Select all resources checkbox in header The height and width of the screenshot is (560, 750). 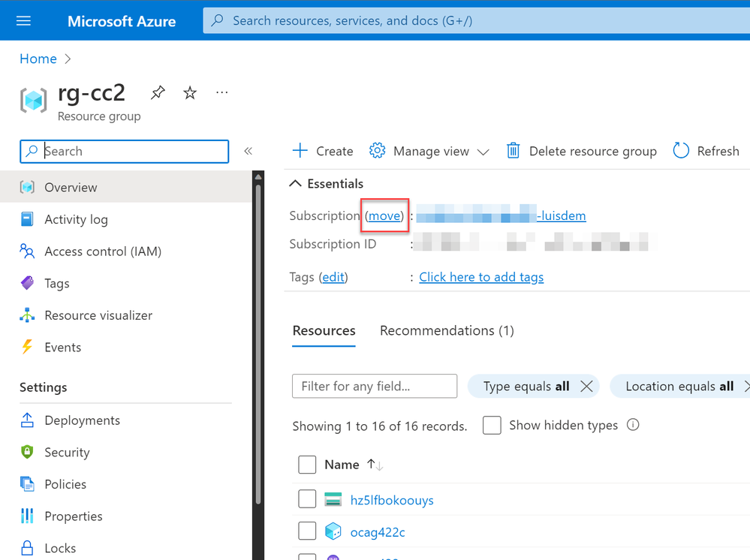(307, 465)
